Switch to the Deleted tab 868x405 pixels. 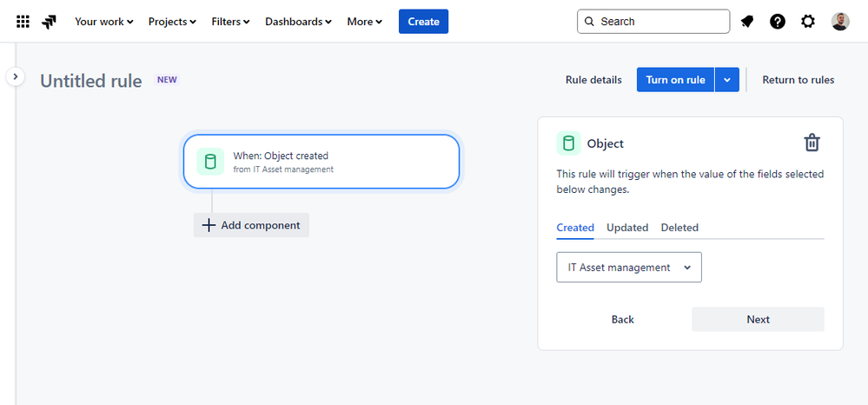click(x=679, y=228)
